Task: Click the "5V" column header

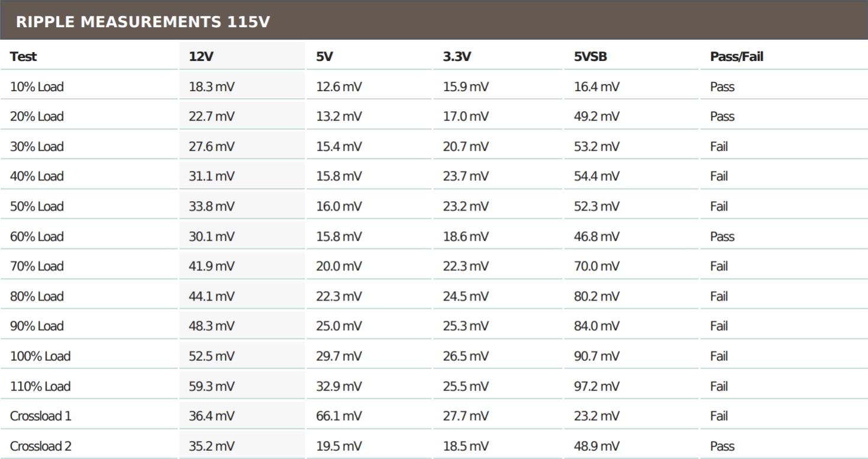Action: [x=324, y=57]
